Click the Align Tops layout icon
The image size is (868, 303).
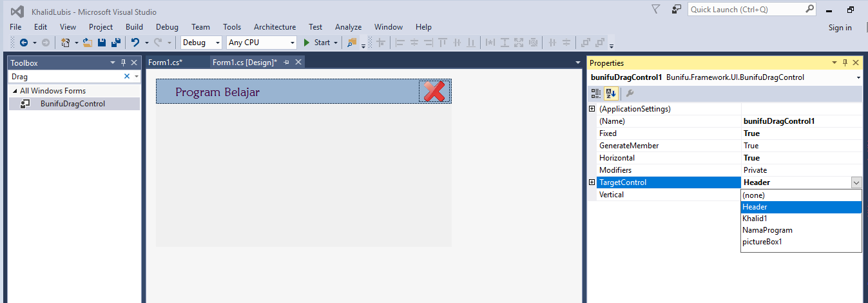443,43
